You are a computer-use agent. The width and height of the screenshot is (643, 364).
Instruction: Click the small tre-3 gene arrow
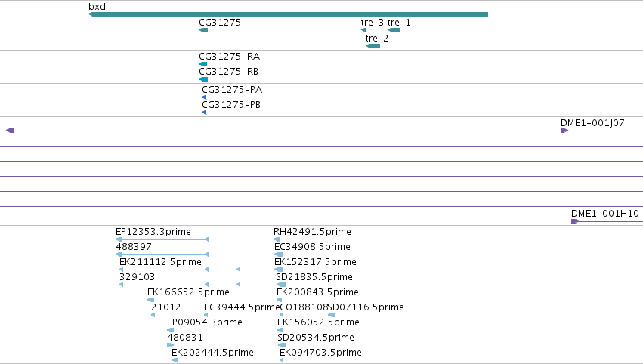[363, 30]
